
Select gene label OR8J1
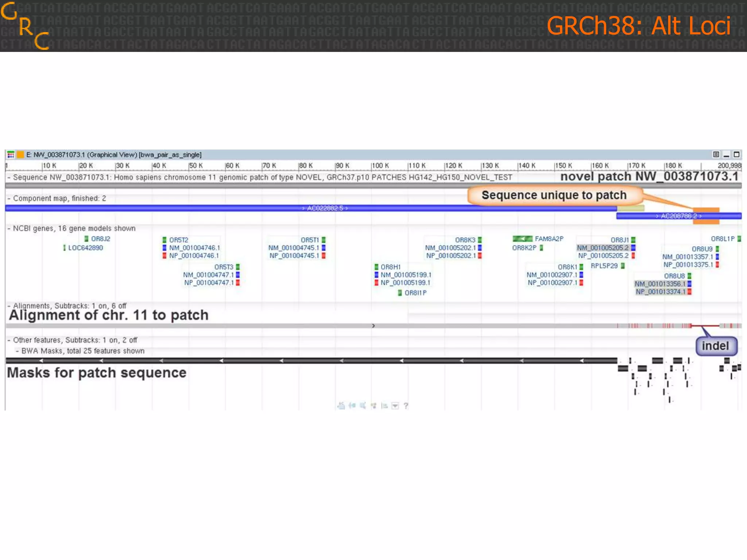click(620, 240)
